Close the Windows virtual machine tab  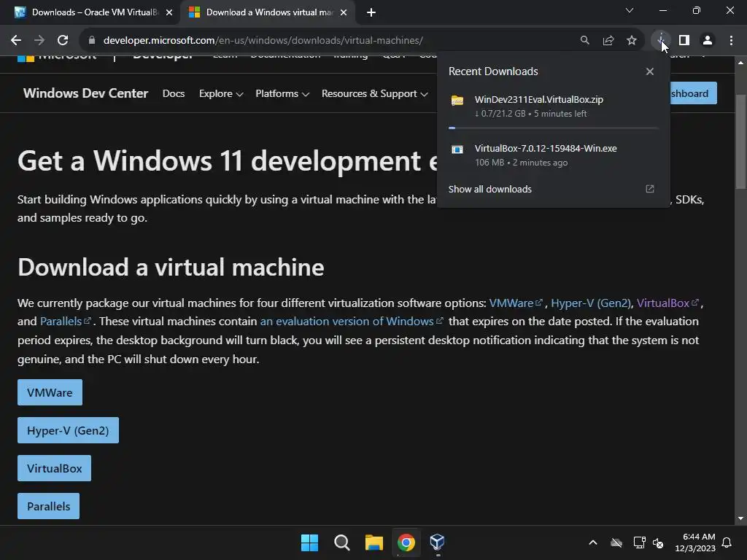pos(344,13)
